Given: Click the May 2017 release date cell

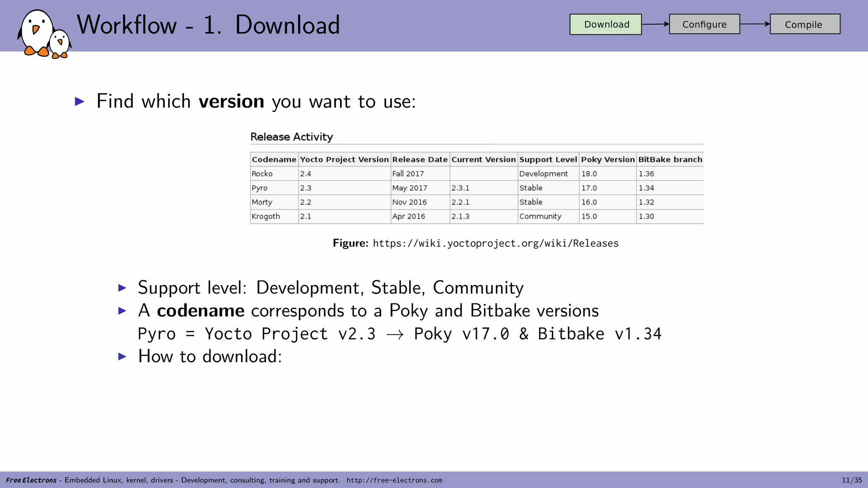Looking at the screenshot, I should 420,188.
